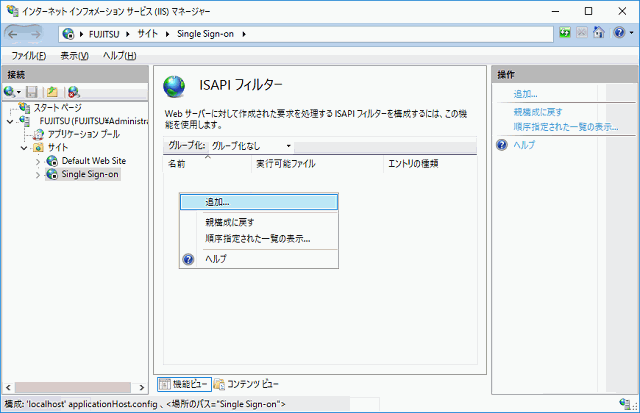The width and height of the screenshot is (640, 413).
Task: Select the サイト folder node
Action: click(x=58, y=147)
